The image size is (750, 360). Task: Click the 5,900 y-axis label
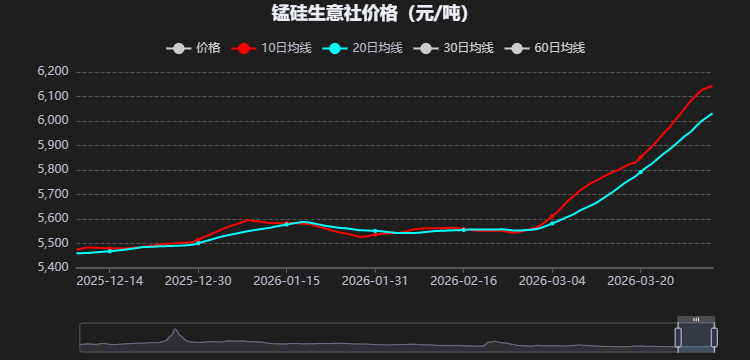tap(53, 145)
